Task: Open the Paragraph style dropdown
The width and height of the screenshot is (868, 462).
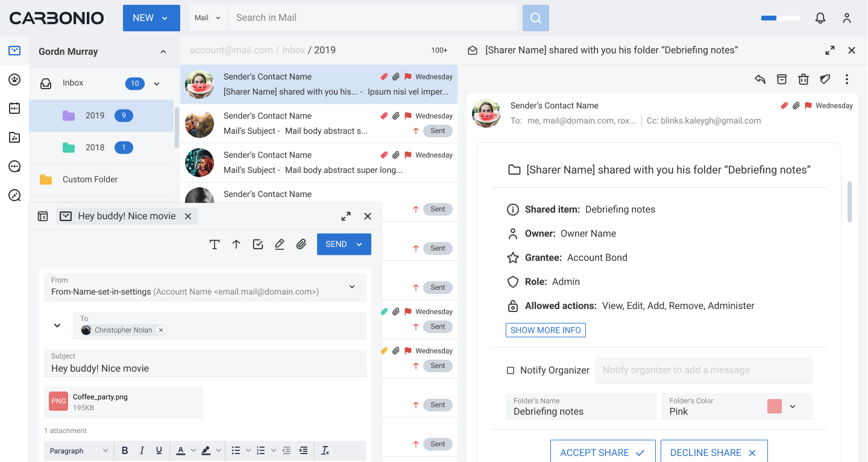Action: (x=78, y=450)
